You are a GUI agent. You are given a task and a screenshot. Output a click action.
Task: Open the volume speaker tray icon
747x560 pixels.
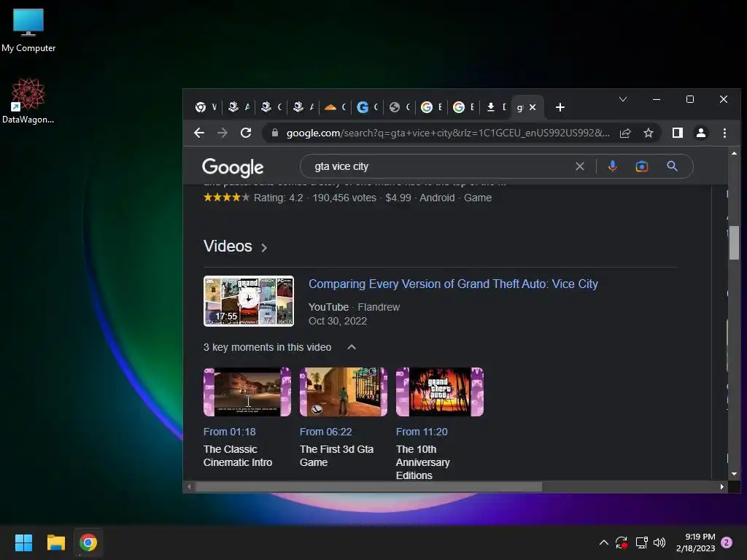659,542
